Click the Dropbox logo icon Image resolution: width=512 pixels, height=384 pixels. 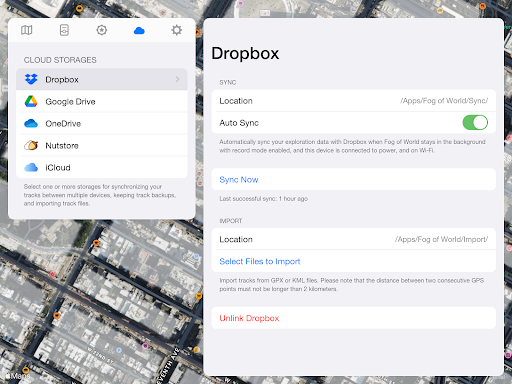[31, 79]
